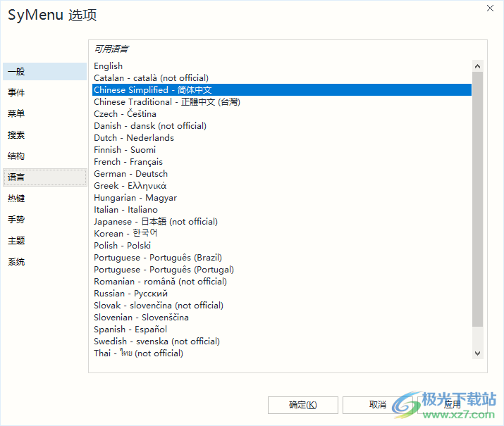Cancel changes with the 取消 button
Viewport: 504px width, 426px height.
point(377,405)
